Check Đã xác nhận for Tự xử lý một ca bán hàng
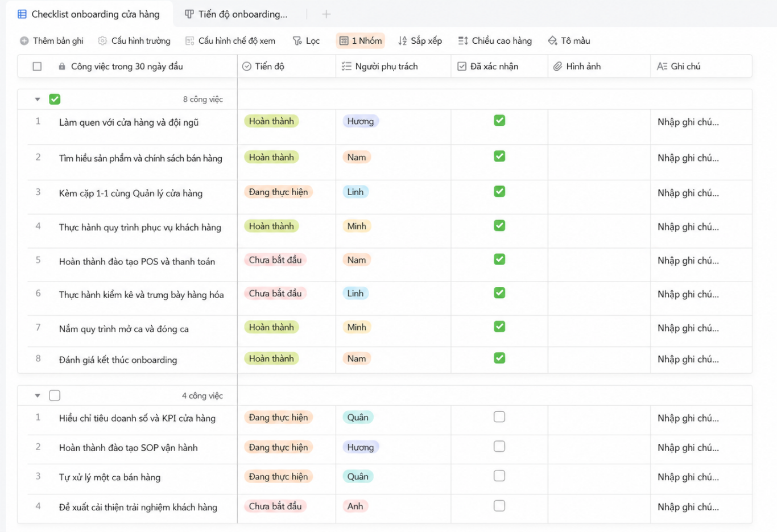The height and width of the screenshot is (532, 777). tap(499, 476)
